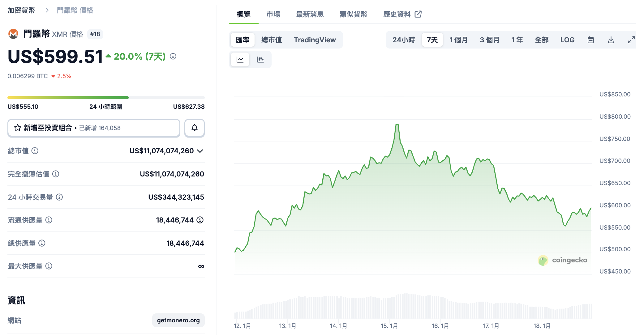
Task: Switch to the 市場 tab
Action: 273,14
